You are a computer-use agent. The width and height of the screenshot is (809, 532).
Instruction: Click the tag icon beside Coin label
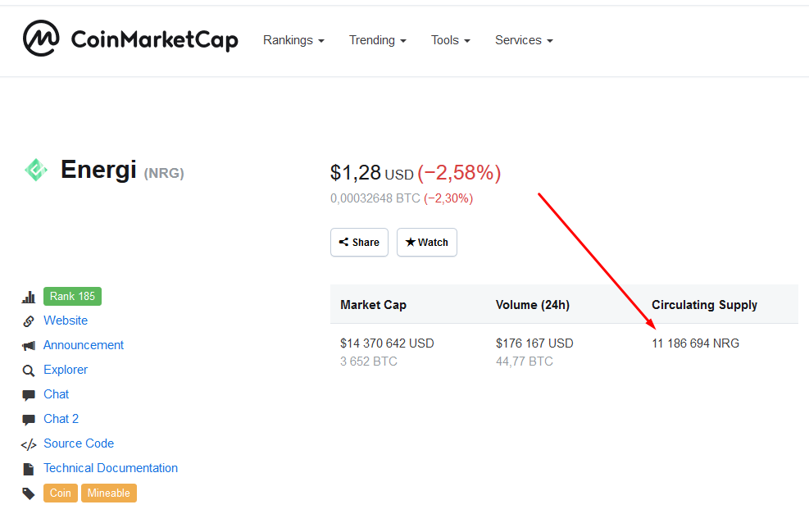[29, 493]
